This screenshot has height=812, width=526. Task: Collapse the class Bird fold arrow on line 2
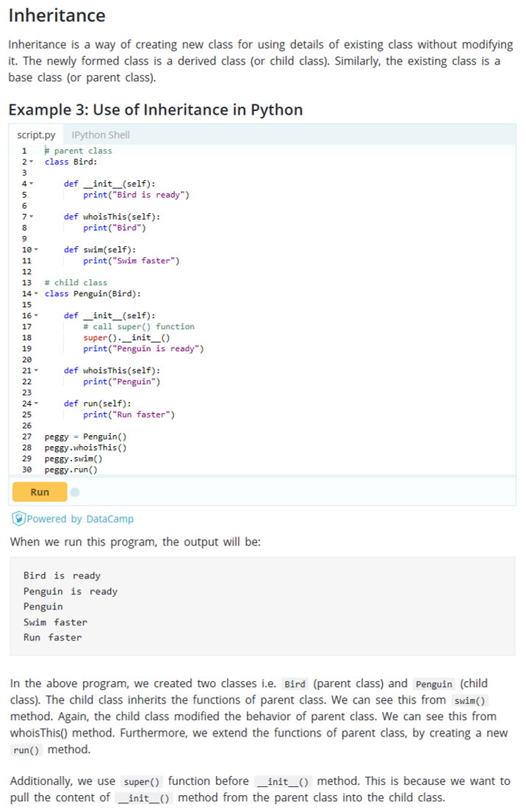[x=32, y=162]
